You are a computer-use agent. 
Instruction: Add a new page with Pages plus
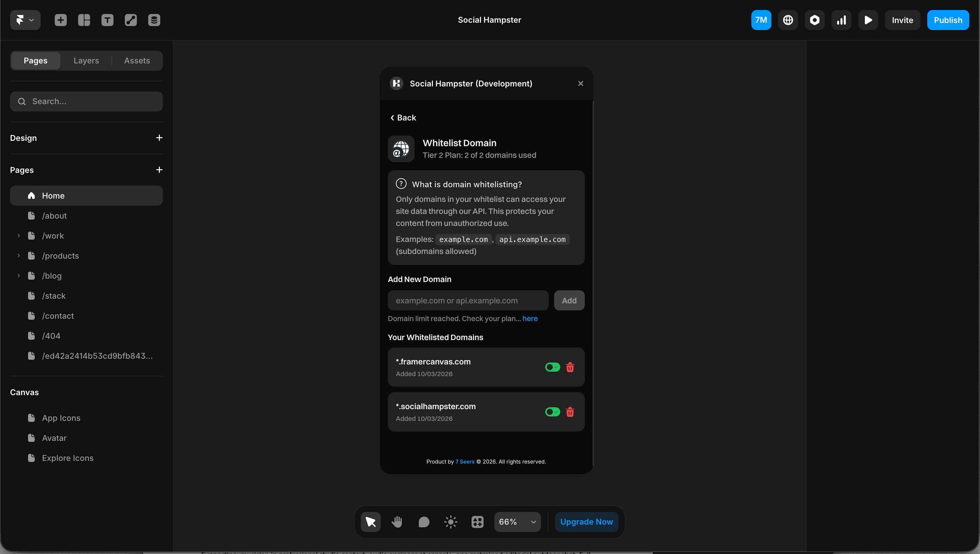tap(159, 170)
